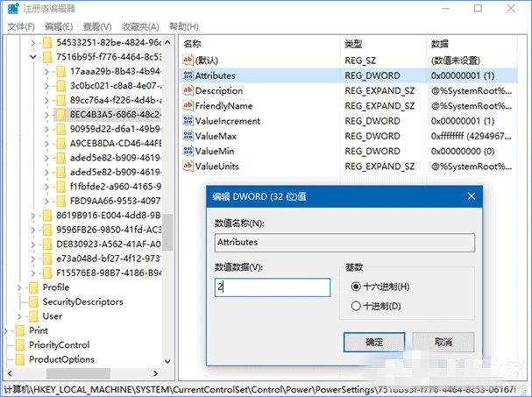Open the 文件(F) menu
This screenshot has width=532, height=397.
[x=20, y=26]
